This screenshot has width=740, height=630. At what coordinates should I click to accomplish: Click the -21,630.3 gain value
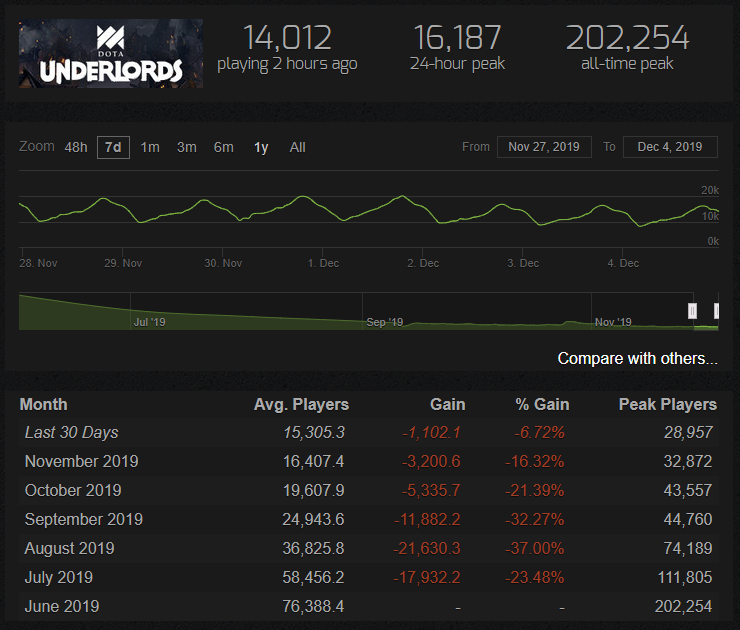(x=427, y=548)
